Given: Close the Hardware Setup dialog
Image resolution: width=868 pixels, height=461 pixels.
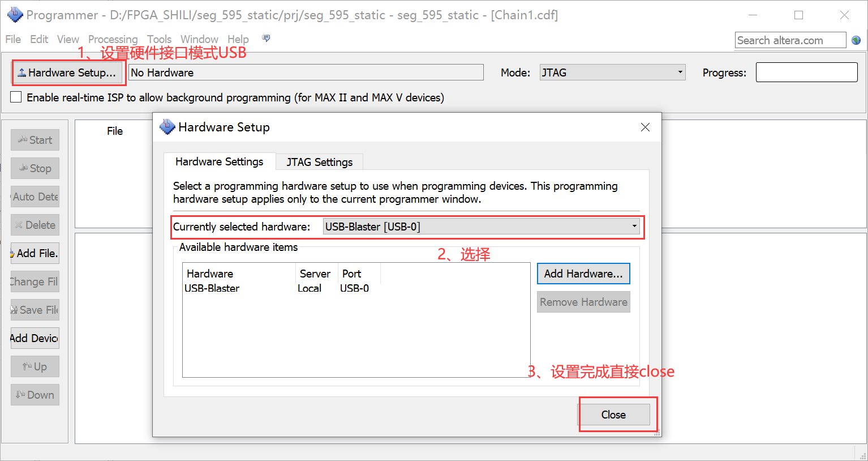Looking at the screenshot, I should [x=614, y=414].
